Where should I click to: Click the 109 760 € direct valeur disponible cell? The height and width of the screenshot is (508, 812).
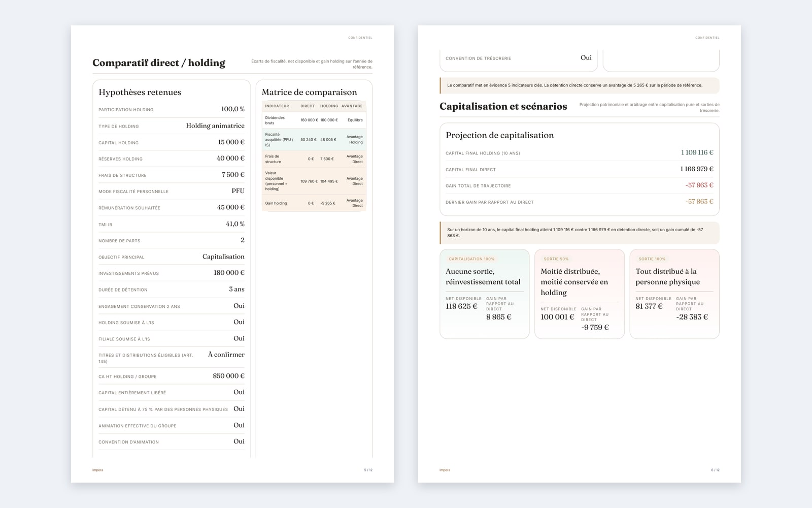309,181
